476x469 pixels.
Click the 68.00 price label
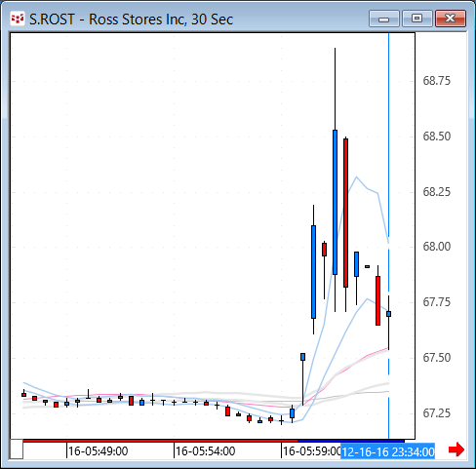pyautogui.click(x=436, y=247)
